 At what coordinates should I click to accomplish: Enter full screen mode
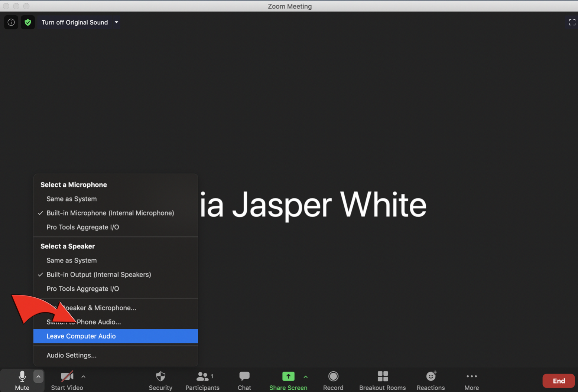(x=572, y=22)
